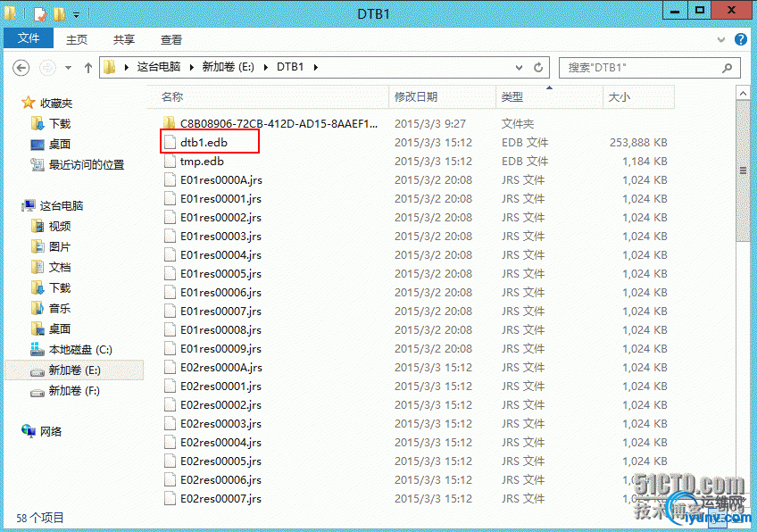Expand the address bar history dropdown
Viewport: 757px width, 532px height.
click(519, 68)
